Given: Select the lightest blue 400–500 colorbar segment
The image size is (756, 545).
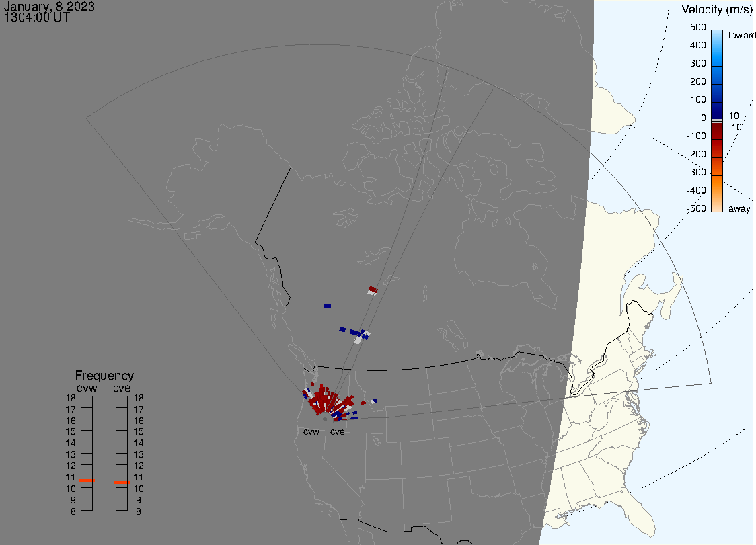Looking at the screenshot, I should click(x=717, y=38).
